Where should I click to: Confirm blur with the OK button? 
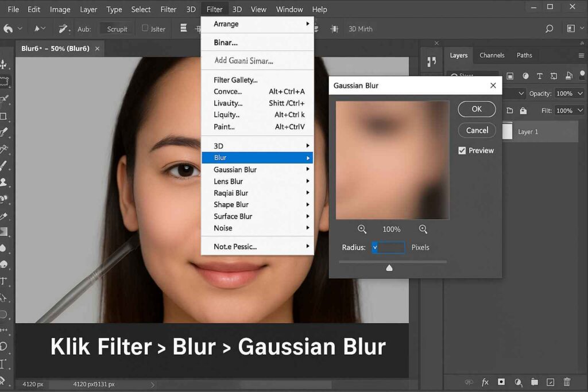[x=477, y=109]
